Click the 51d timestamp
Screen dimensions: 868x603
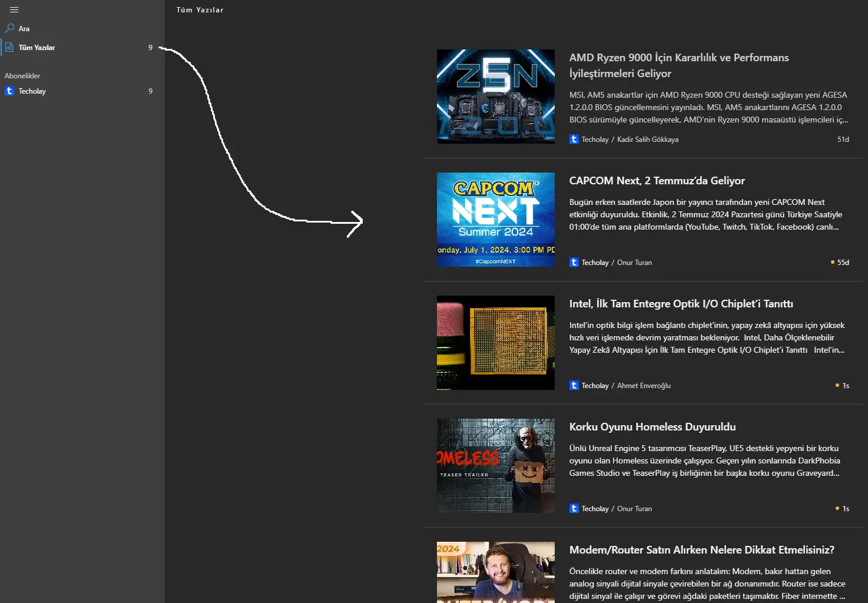[x=843, y=140]
